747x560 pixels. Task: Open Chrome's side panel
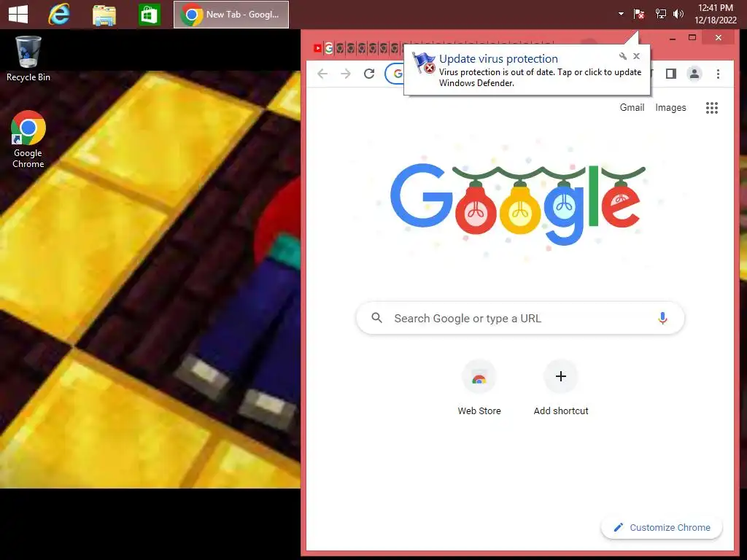click(x=671, y=74)
